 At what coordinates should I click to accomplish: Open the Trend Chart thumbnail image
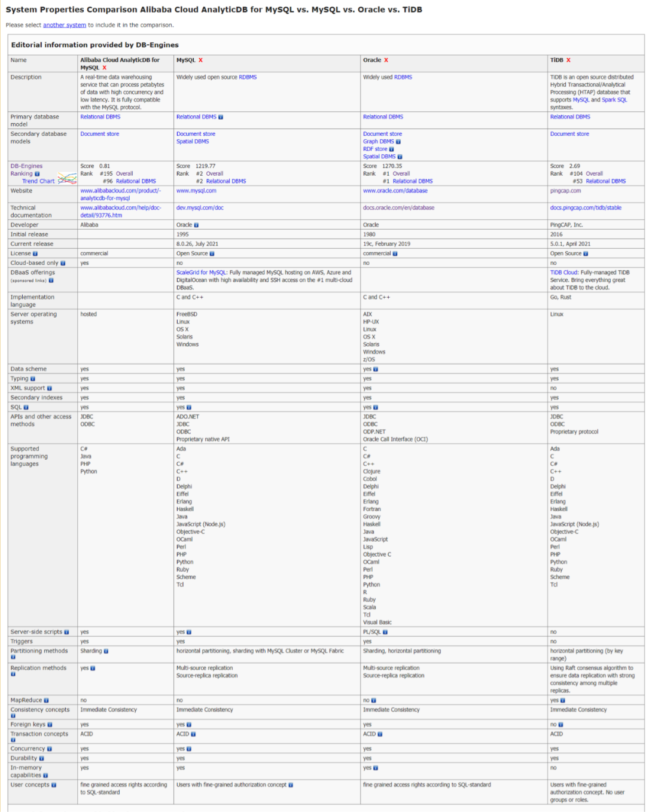[67, 178]
